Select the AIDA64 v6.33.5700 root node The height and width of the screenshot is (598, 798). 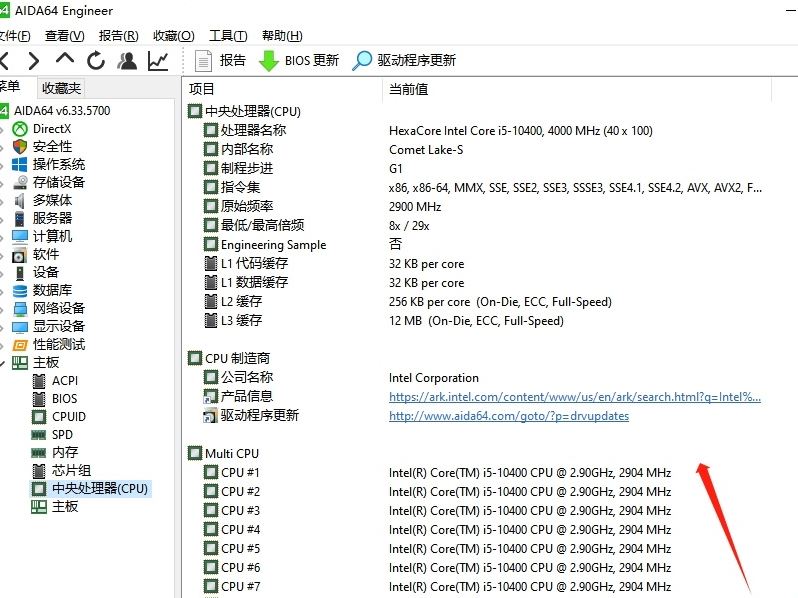pos(55,110)
